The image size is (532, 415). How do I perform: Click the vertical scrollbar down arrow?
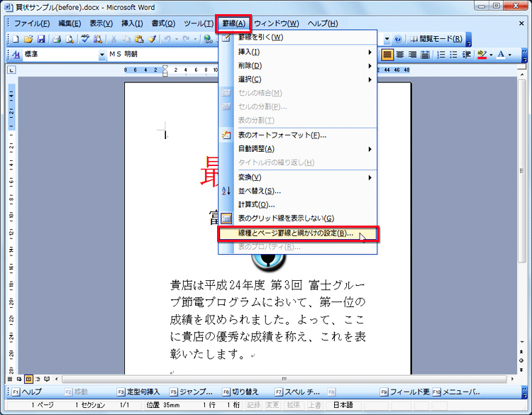pyautogui.click(x=521, y=342)
